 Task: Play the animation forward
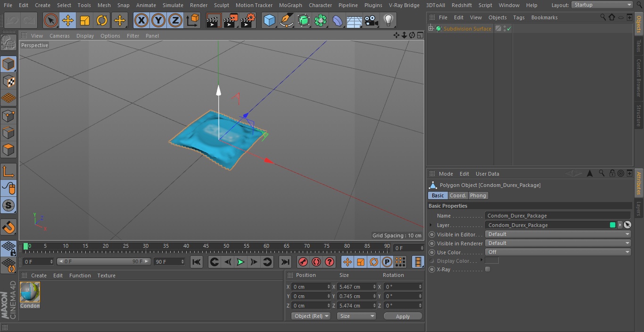tap(240, 262)
